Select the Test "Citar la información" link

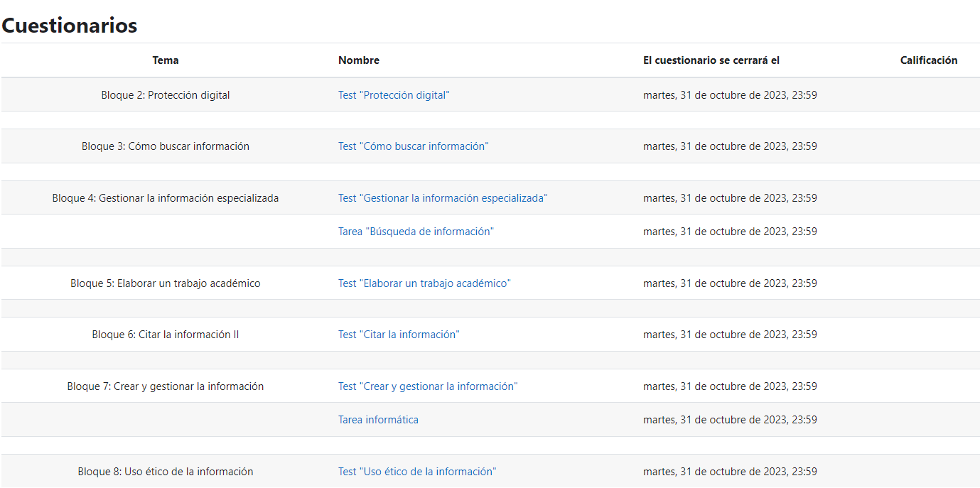click(x=399, y=335)
